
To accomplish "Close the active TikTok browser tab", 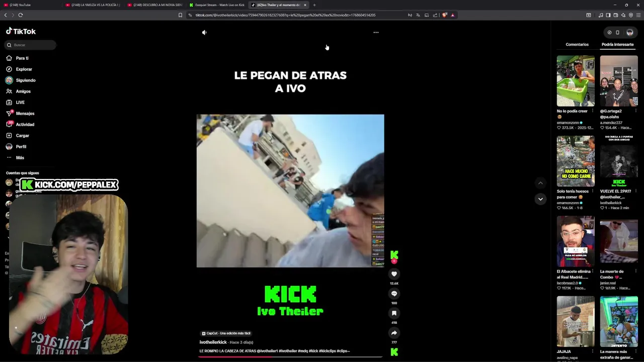I will pyautogui.click(x=305, y=5).
